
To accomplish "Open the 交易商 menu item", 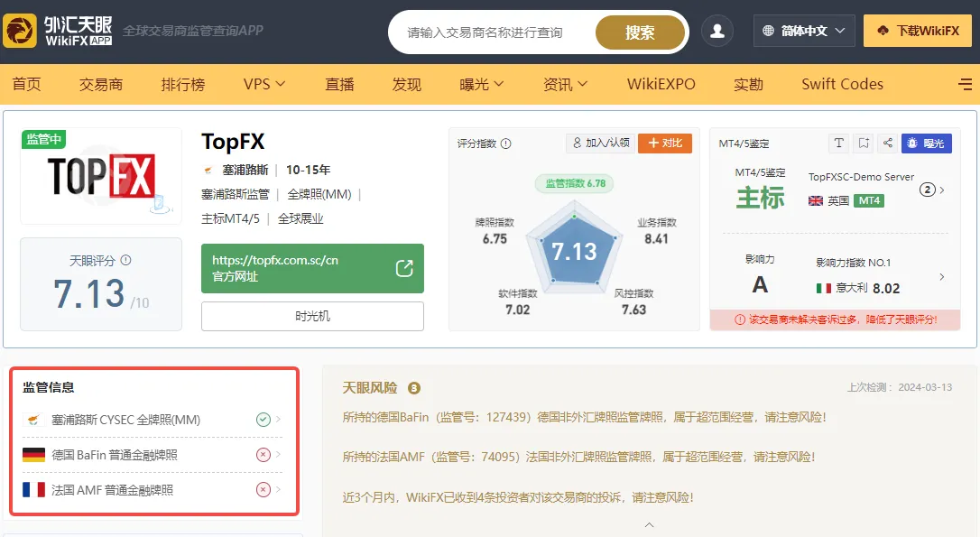I will point(101,84).
